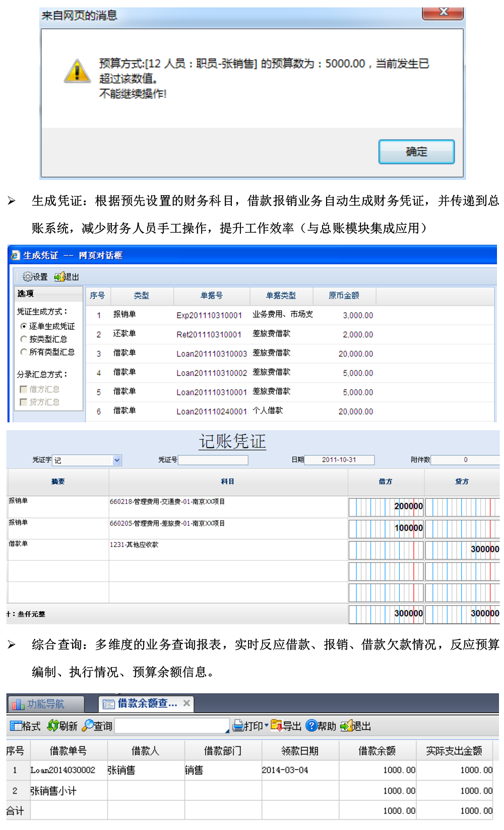Image resolution: width=504 pixels, height=830 pixels.
Task: Export data using 导出 icon
Action: (x=276, y=726)
